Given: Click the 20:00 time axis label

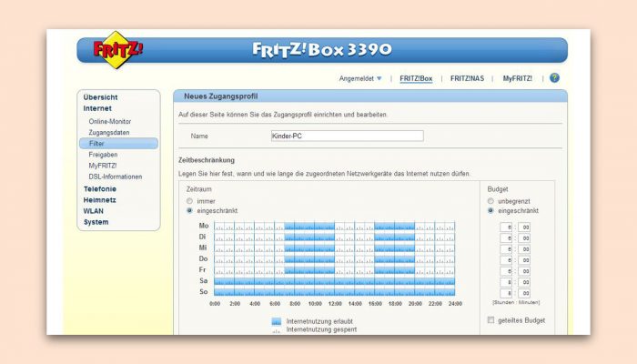Looking at the screenshot, I should (415, 304).
